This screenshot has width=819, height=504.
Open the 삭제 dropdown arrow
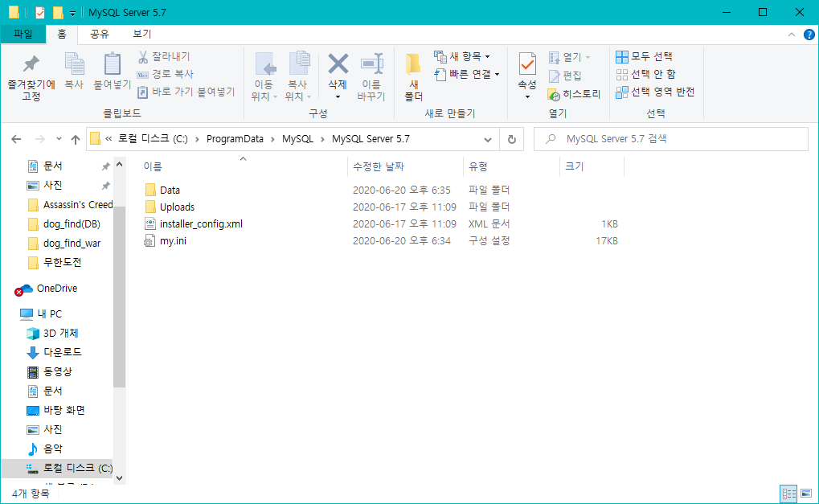[x=338, y=96]
